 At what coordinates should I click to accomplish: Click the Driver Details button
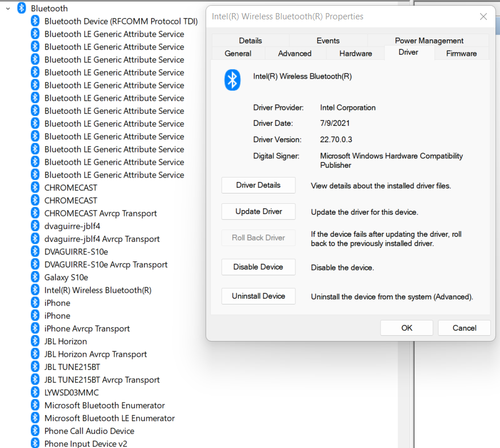(259, 185)
